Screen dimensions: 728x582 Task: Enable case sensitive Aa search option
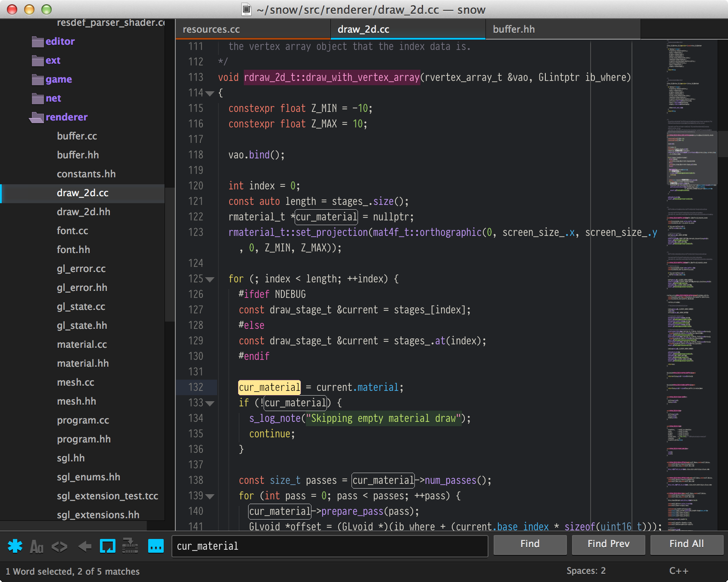[37, 547]
